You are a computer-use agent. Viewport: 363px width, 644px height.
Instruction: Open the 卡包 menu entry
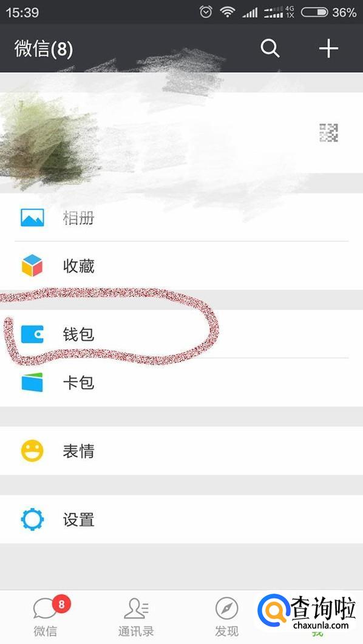tap(181, 383)
